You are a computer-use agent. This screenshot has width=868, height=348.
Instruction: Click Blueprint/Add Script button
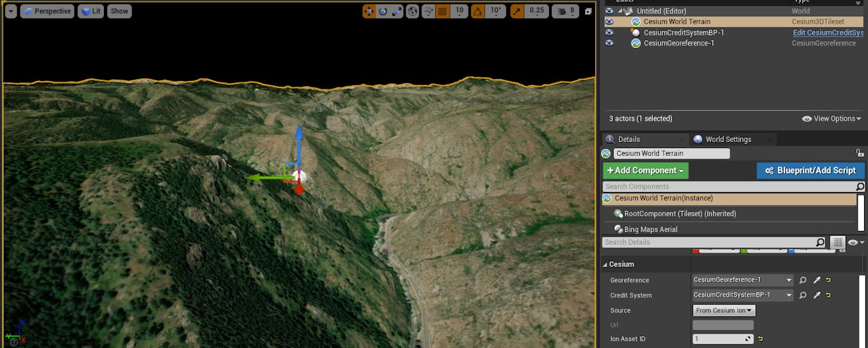[810, 170]
